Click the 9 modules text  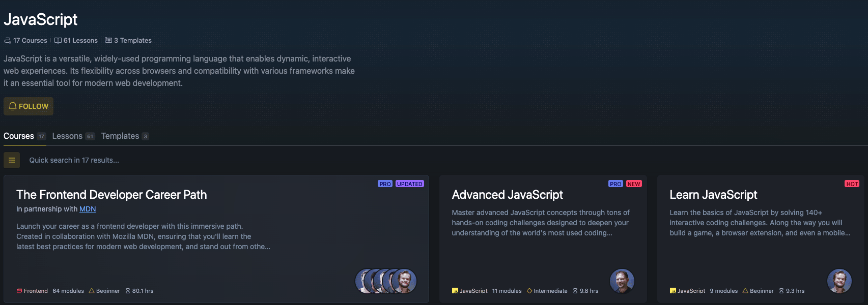point(724,291)
